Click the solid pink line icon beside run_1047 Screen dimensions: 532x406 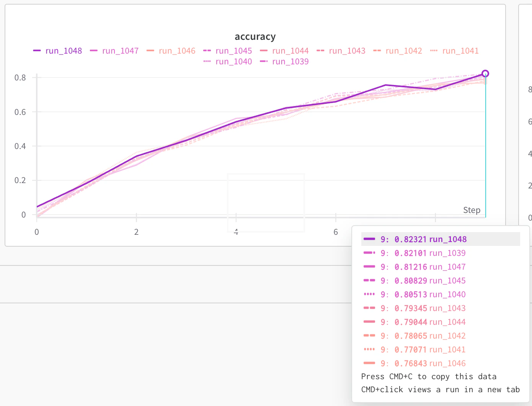[x=94, y=50]
